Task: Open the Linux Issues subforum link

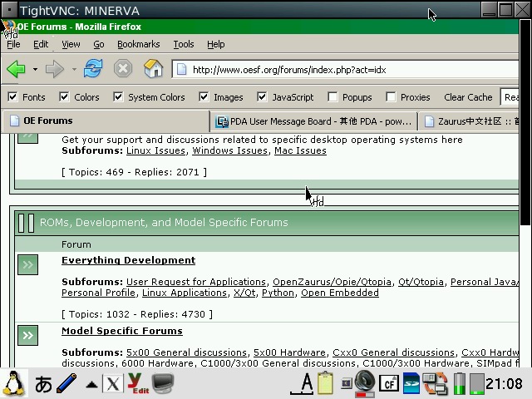Action: point(156,150)
